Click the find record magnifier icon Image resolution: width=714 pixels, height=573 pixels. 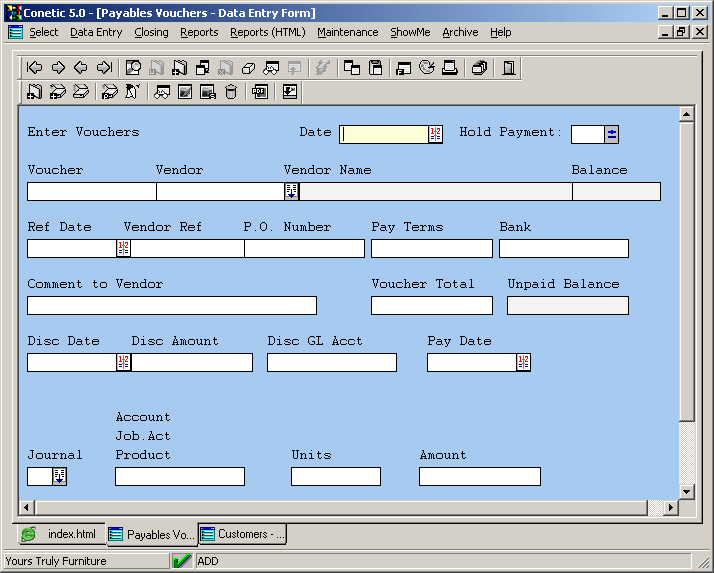(x=133, y=68)
